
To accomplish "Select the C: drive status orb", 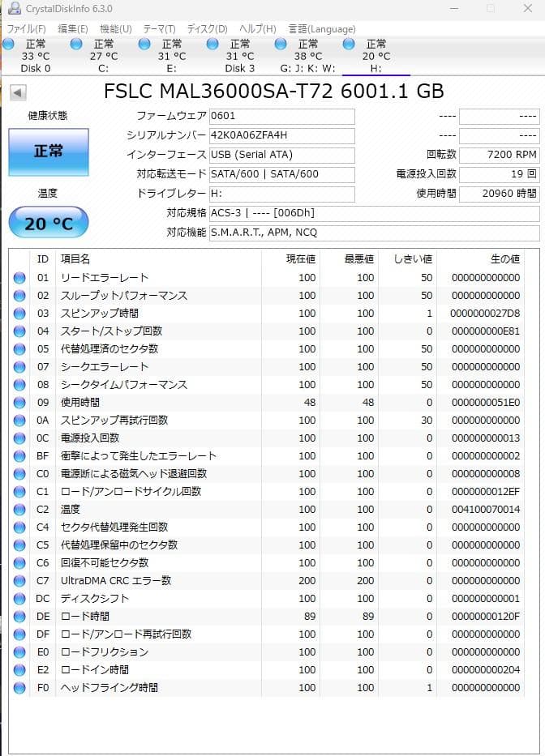I will [x=77, y=44].
